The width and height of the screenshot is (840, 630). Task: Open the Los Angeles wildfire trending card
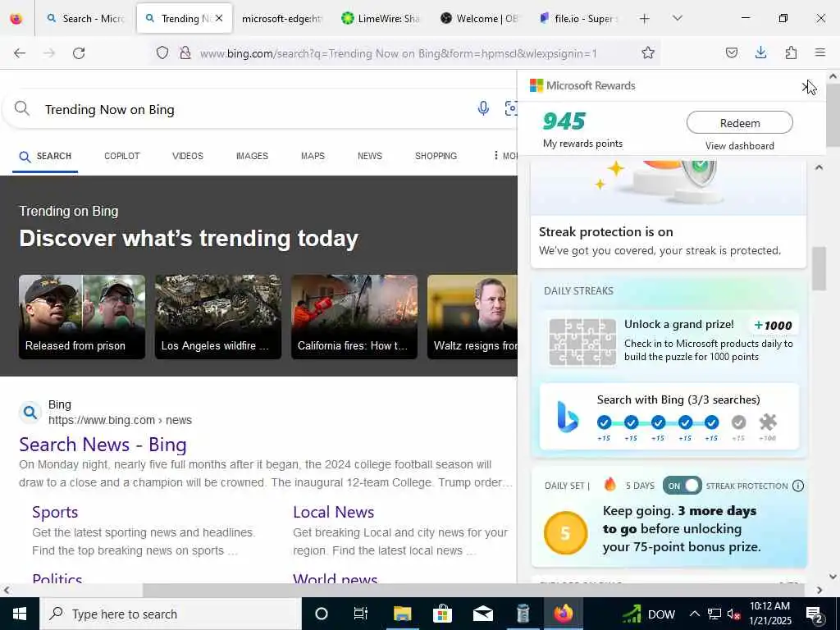(x=218, y=317)
